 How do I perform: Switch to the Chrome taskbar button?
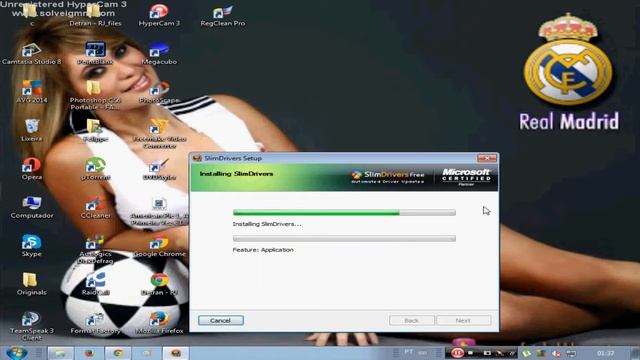click(x=118, y=353)
